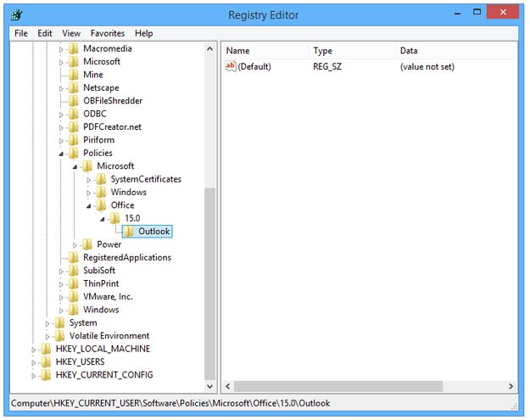Click the Volatile Environment folder icon
The height and width of the screenshot is (420, 530).
[59, 336]
